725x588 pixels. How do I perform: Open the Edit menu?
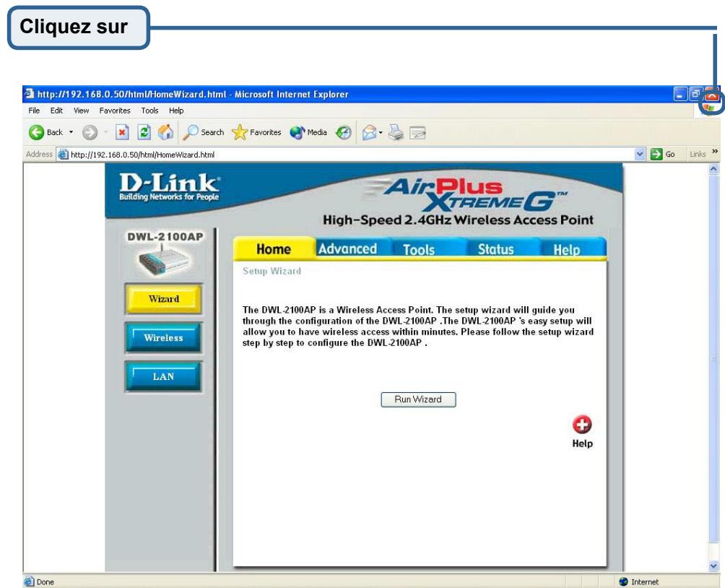pos(56,111)
